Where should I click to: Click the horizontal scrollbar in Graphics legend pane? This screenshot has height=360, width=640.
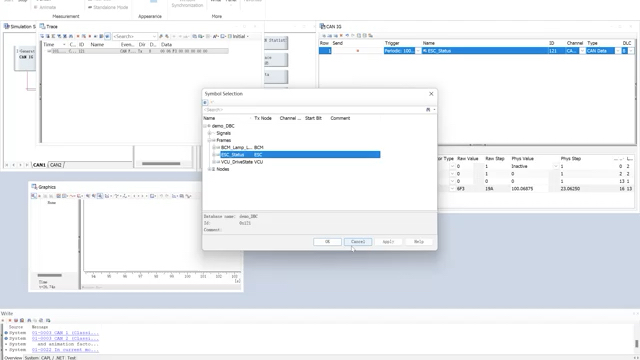coord(49,275)
